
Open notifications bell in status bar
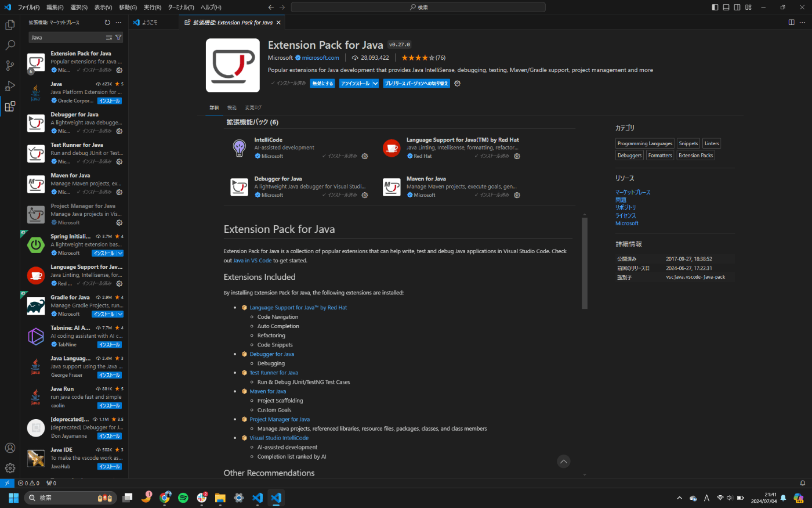tap(803, 483)
